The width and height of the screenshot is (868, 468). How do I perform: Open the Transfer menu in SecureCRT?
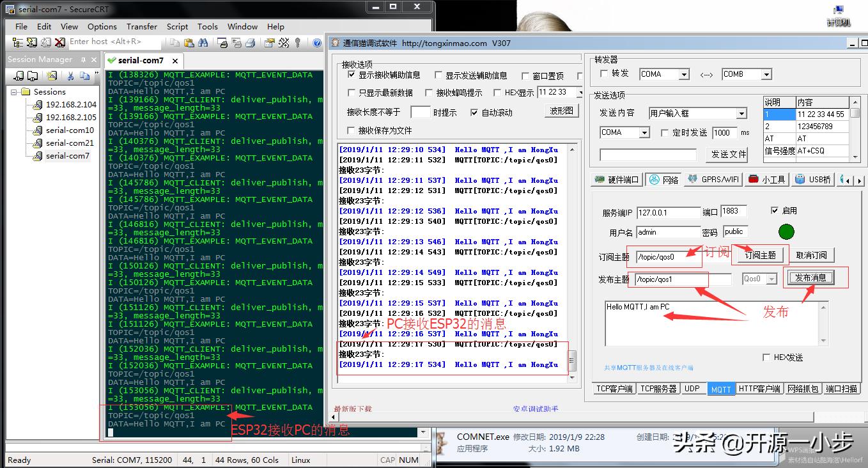pos(141,26)
